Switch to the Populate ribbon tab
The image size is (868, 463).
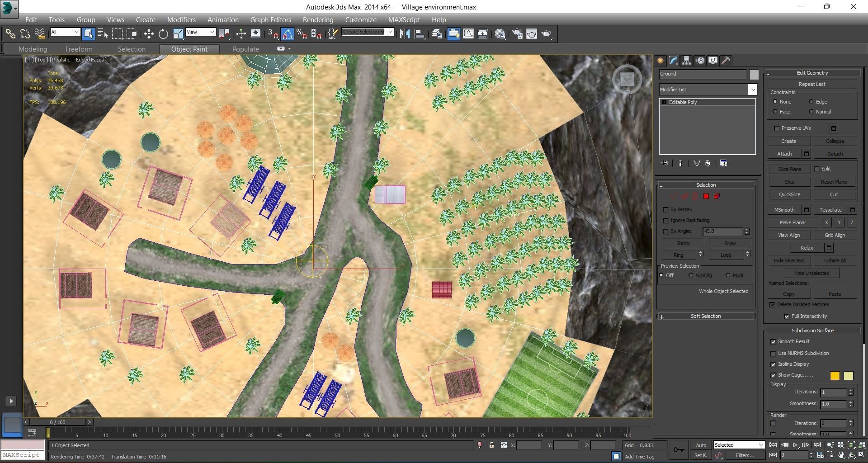click(x=246, y=49)
